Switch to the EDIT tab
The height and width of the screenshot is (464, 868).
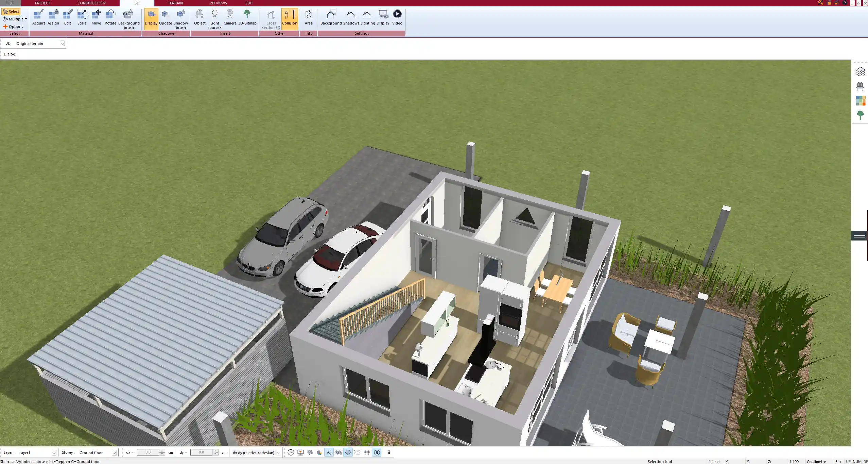[x=249, y=3]
